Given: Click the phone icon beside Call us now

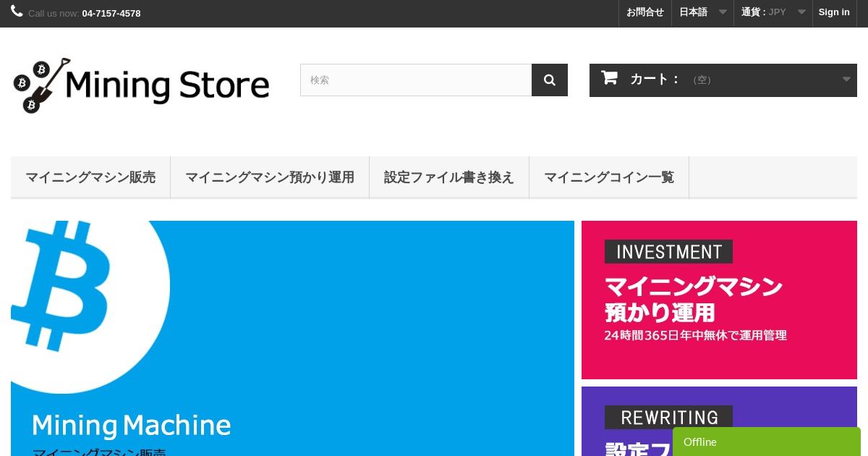Looking at the screenshot, I should point(17,11).
